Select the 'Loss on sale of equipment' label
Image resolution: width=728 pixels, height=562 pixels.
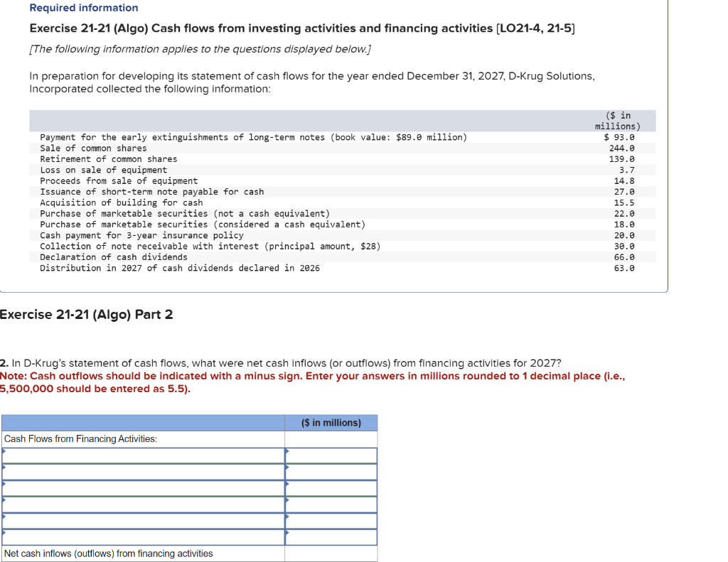[x=104, y=170]
